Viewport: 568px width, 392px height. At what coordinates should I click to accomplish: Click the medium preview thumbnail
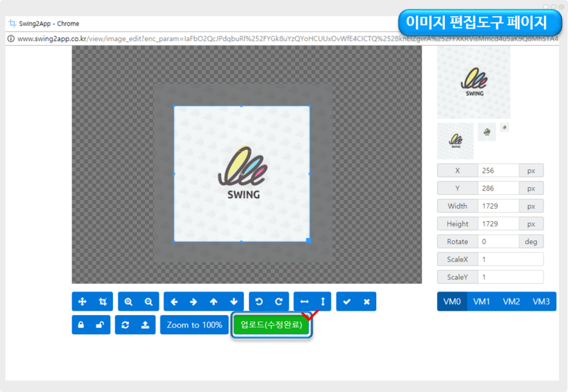click(x=455, y=141)
